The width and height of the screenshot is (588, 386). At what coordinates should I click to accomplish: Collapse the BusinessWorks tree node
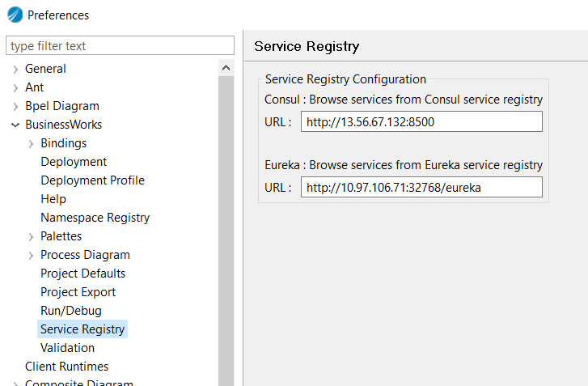(15, 125)
